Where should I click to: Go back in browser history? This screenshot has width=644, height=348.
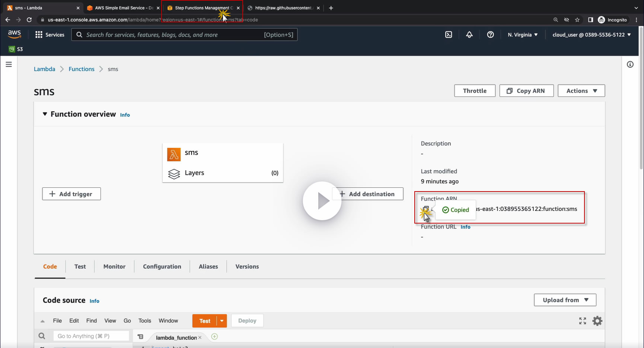[8, 20]
